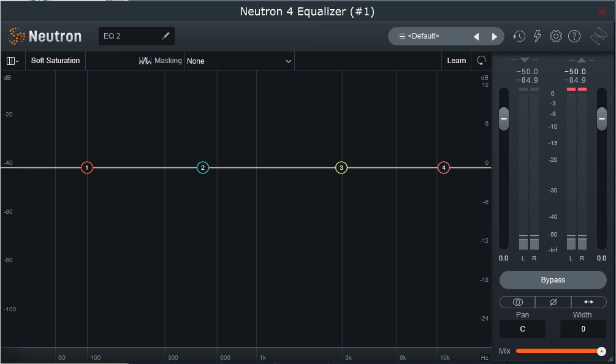This screenshot has height=364, width=616.
Task: Go to the previous preset with the left arrow
Action: click(x=476, y=37)
